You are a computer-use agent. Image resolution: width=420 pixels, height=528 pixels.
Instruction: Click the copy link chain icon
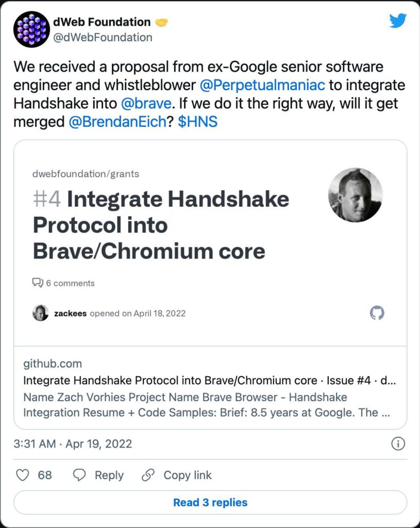(148, 475)
